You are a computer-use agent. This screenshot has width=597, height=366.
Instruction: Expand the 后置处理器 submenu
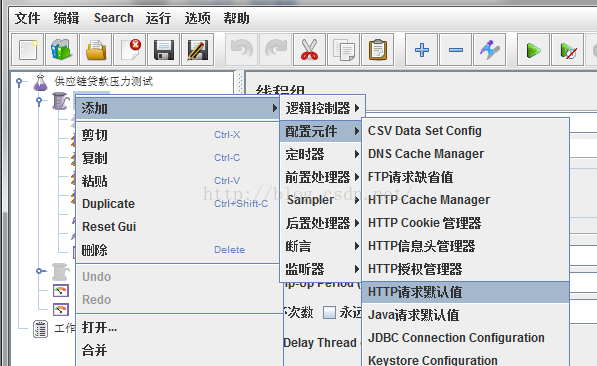pyautogui.click(x=320, y=223)
